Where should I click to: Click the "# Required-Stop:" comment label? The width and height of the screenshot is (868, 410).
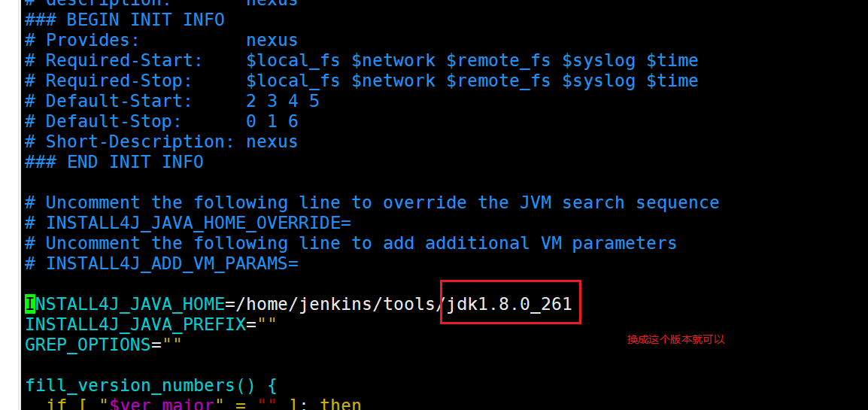(108, 80)
